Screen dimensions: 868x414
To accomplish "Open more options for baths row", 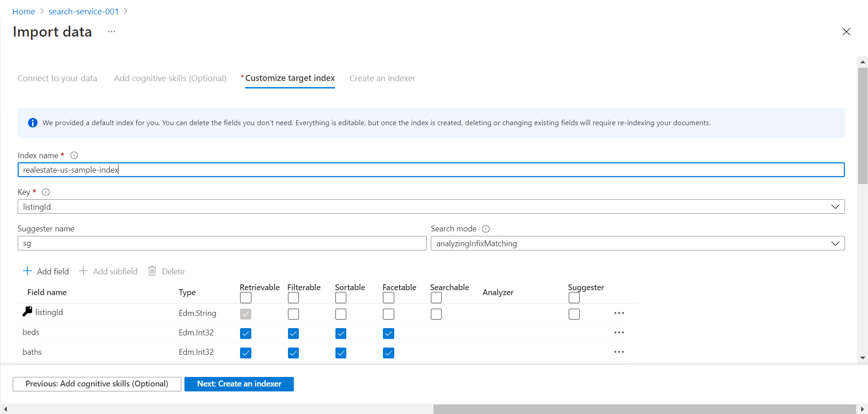I will click(619, 352).
